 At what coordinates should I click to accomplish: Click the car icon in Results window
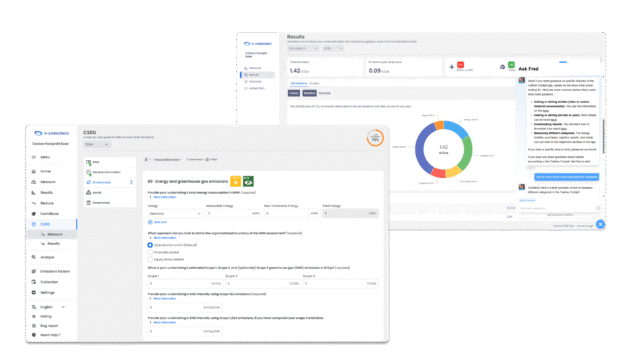pos(502,67)
